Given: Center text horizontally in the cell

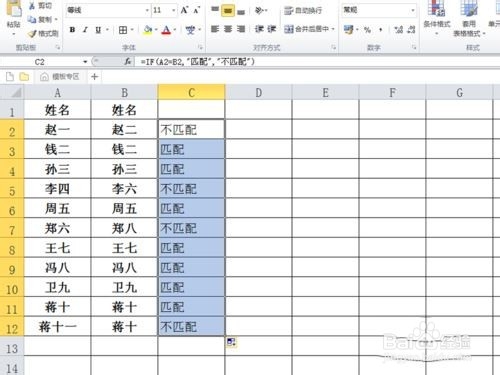Looking at the screenshot, I should [228, 29].
